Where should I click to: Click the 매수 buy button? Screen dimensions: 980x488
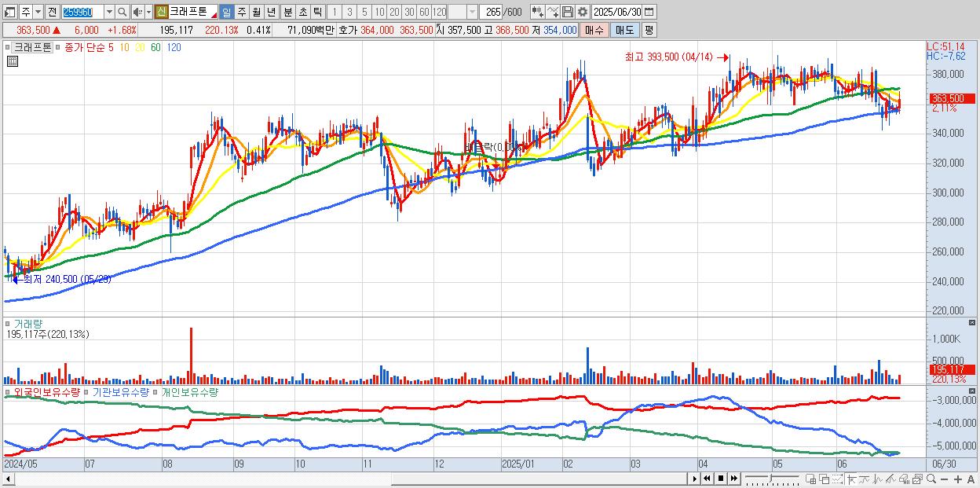(594, 30)
